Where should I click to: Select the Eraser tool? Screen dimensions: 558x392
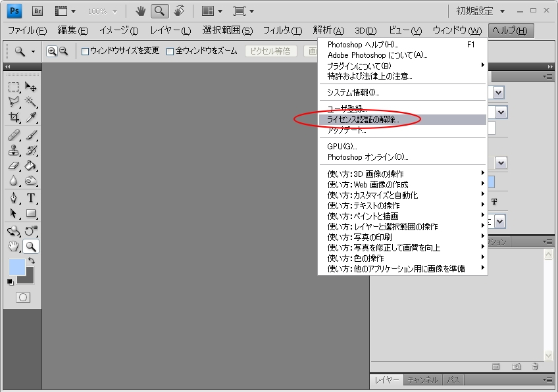(14, 166)
